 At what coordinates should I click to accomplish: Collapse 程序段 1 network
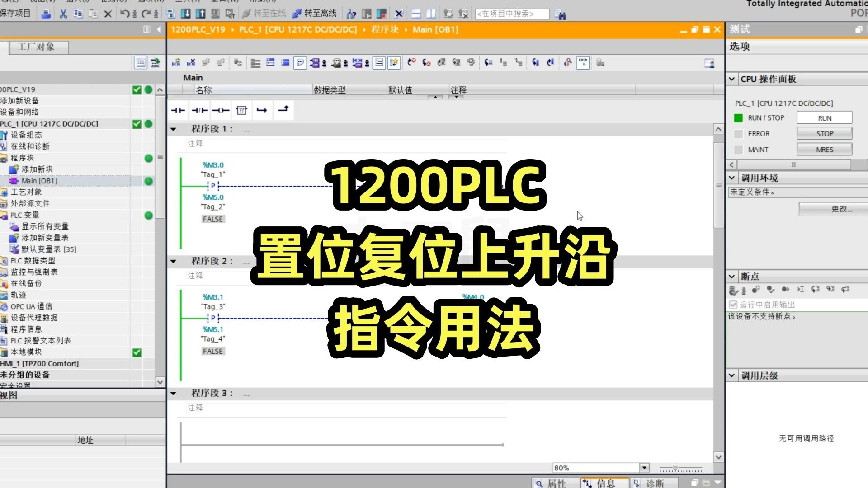click(x=173, y=129)
